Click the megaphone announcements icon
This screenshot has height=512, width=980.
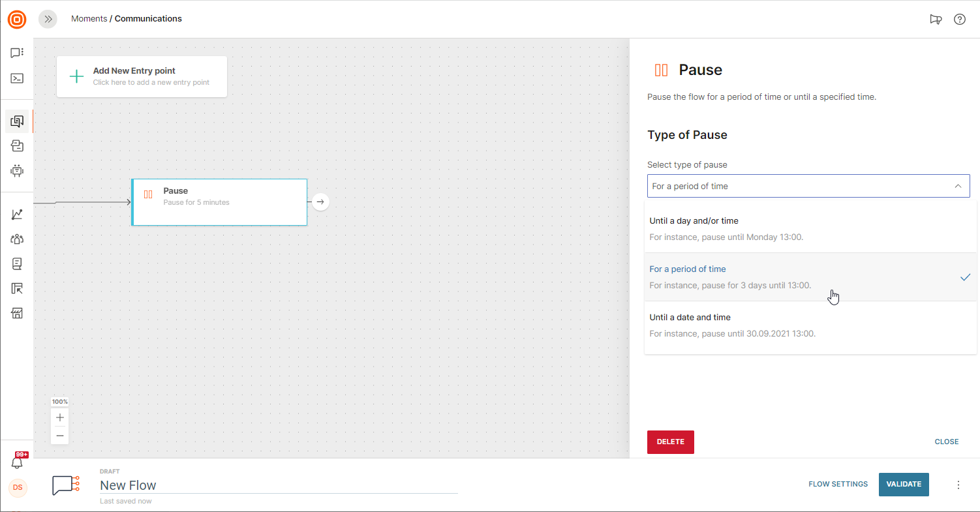pyautogui.click(x=936, y=19)
